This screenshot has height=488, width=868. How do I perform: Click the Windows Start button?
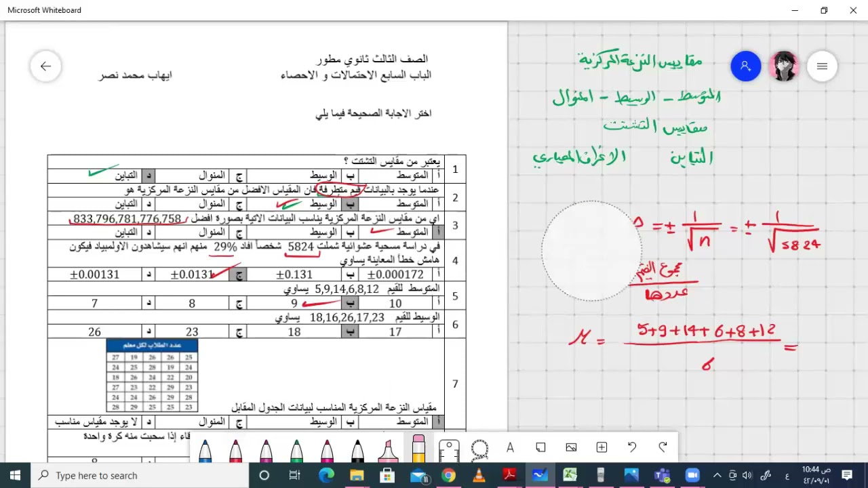point(16,475)
